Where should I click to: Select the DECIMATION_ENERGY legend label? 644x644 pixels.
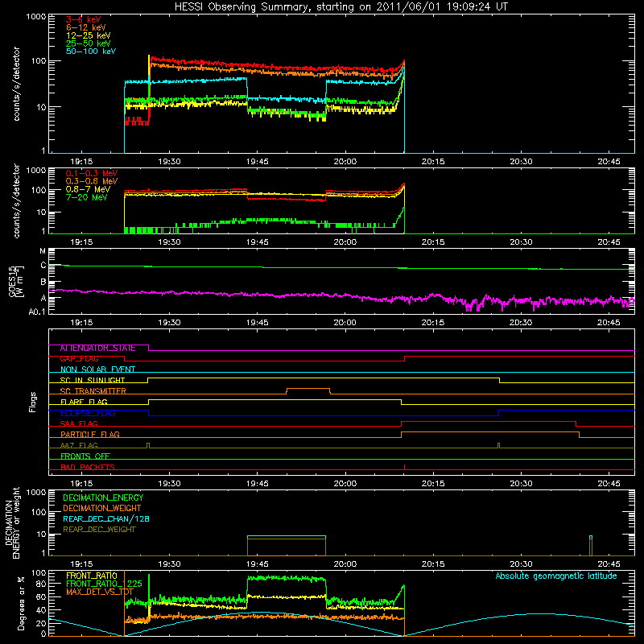[x=103, y=497]
